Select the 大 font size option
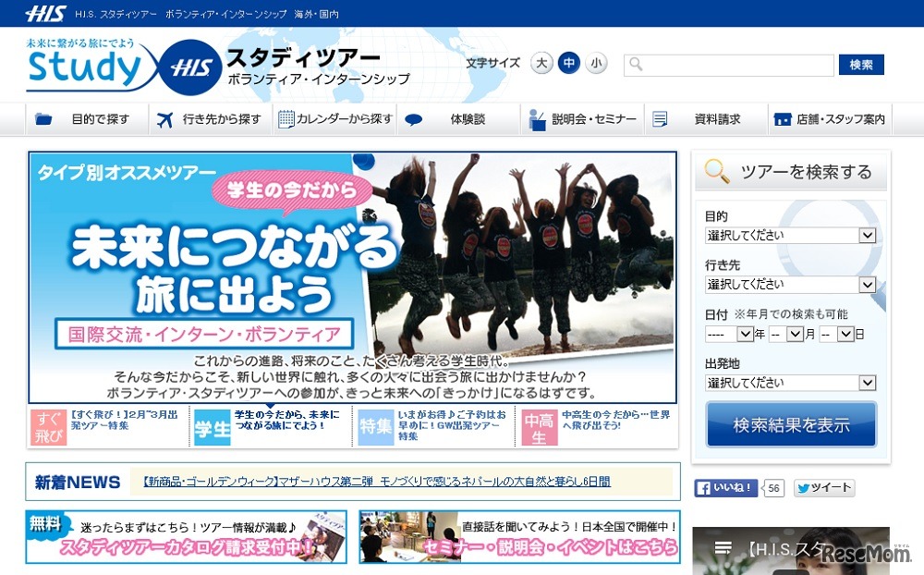This screenshot has height=575, width=924. pos(541,63)
